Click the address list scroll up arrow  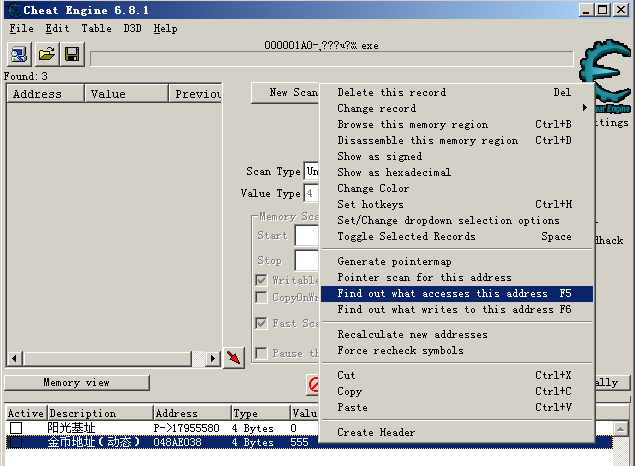tap(621, 429)
